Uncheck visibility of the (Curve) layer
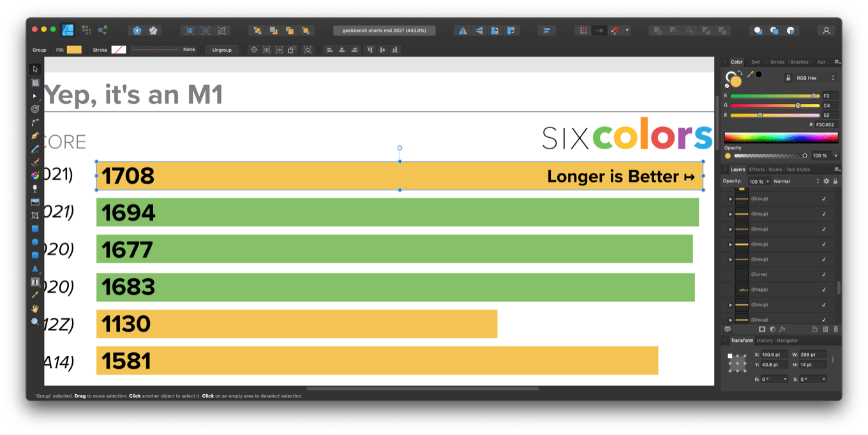This screenshot has width=868, height=435. pos(823,274)
